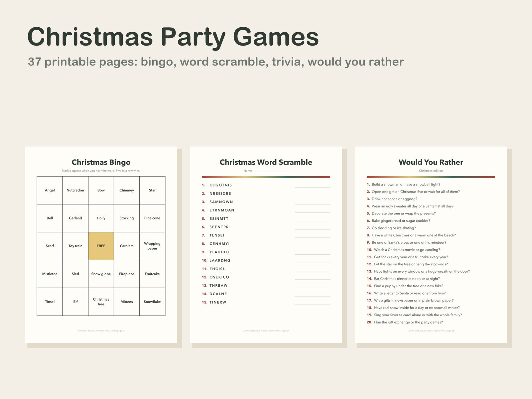Image resolution: width=532 pixels, height=399 pixels.
Task: Click question 10 about Christmas movie or caroling
Action: pyautogui.click(x=403, y=250)
